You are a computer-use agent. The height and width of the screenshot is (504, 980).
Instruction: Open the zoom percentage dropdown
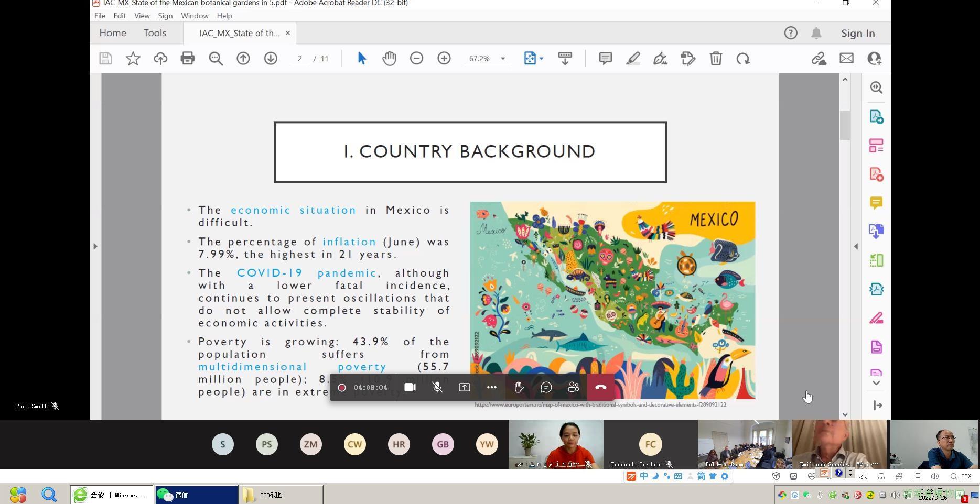pos(503,59)
